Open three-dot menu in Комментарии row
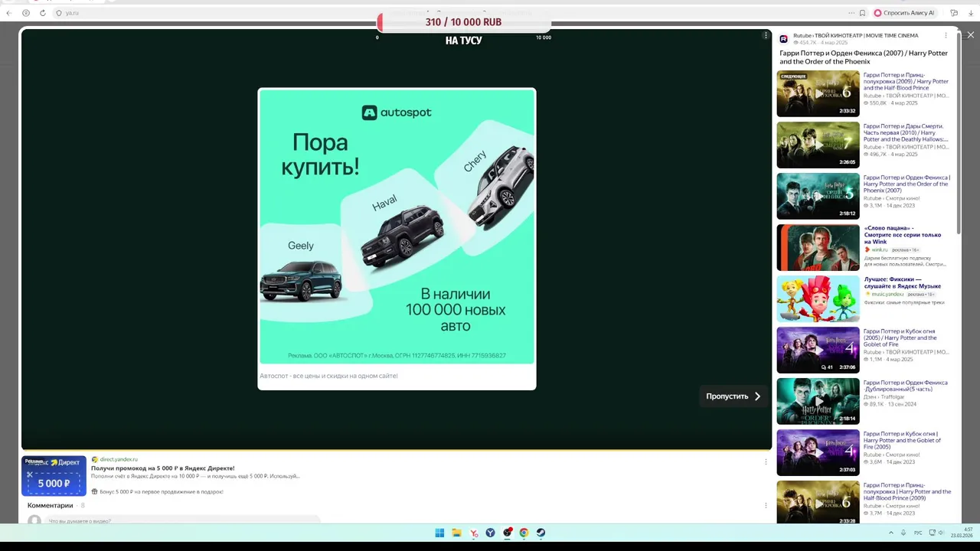Viewport: 980px width, 551px height. click(765, 505)
